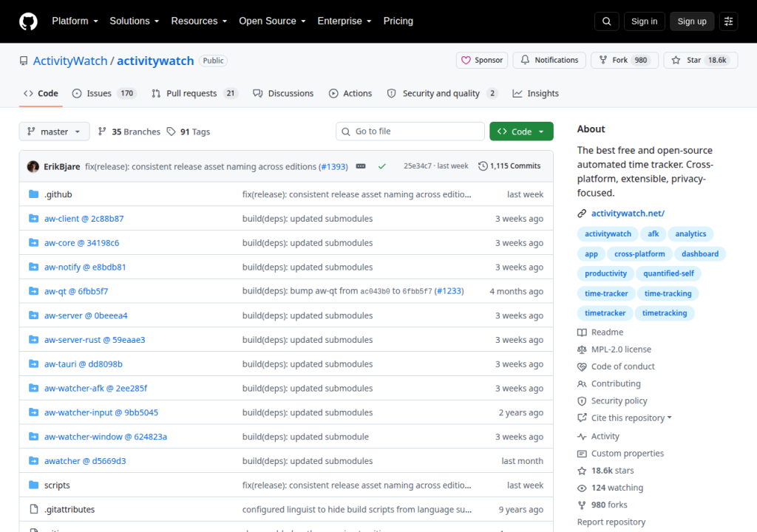Viewport: 757px width, 532px height.
Task: Click the Sign in button
Action: tap(644, 21)
